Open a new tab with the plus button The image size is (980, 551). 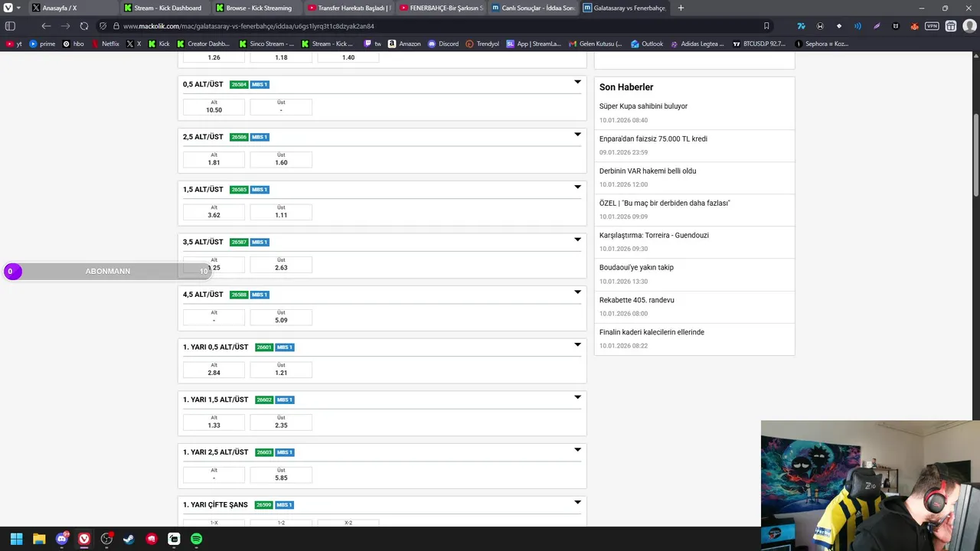(681, 8)
